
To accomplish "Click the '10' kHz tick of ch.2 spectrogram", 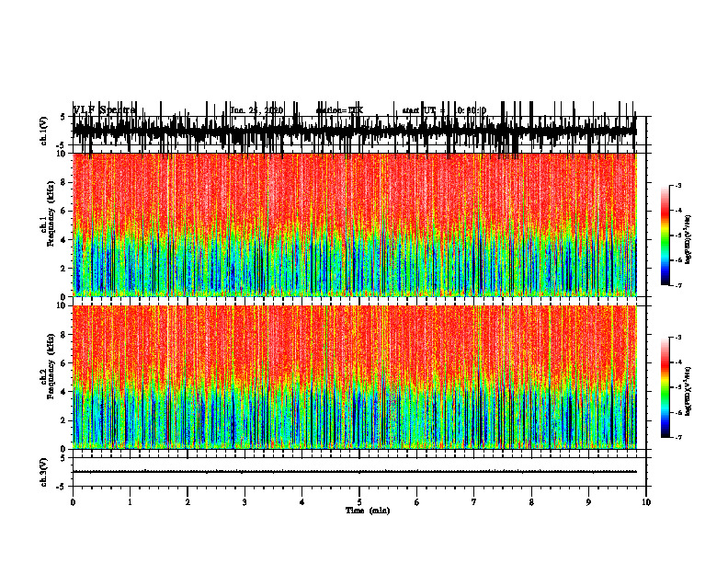I will tap(62, 305).
